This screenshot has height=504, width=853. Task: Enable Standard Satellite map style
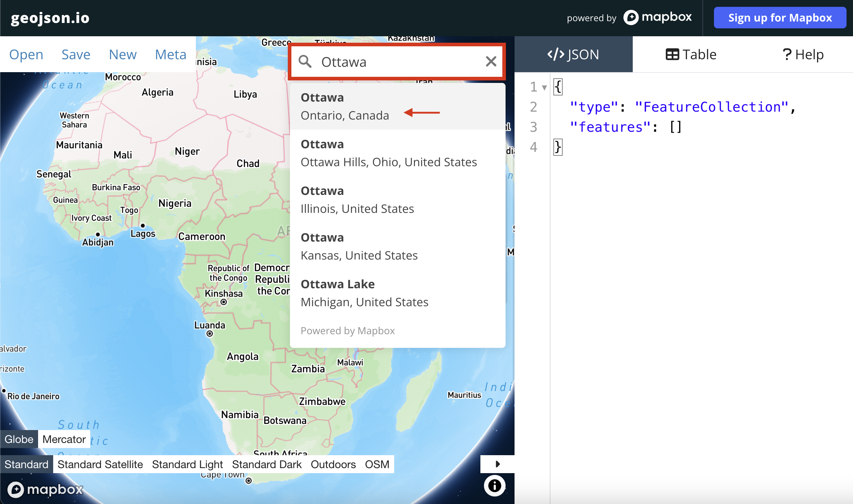100,464
